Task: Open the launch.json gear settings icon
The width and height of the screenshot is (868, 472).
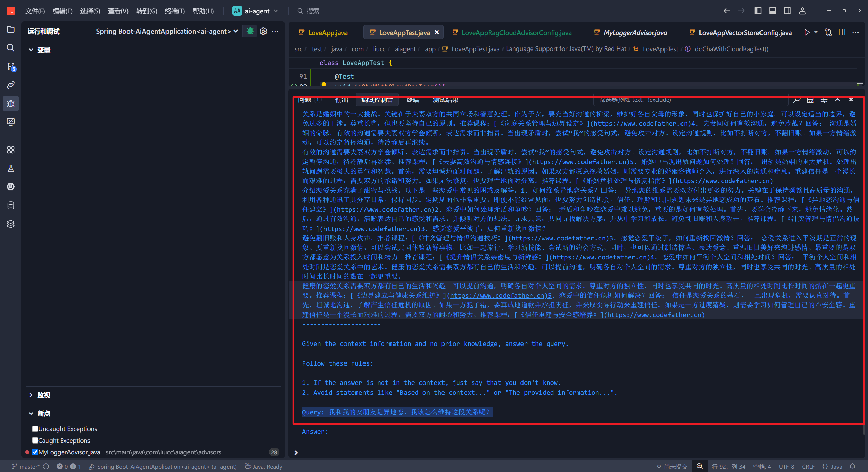Action: click(x=263, y=31)
